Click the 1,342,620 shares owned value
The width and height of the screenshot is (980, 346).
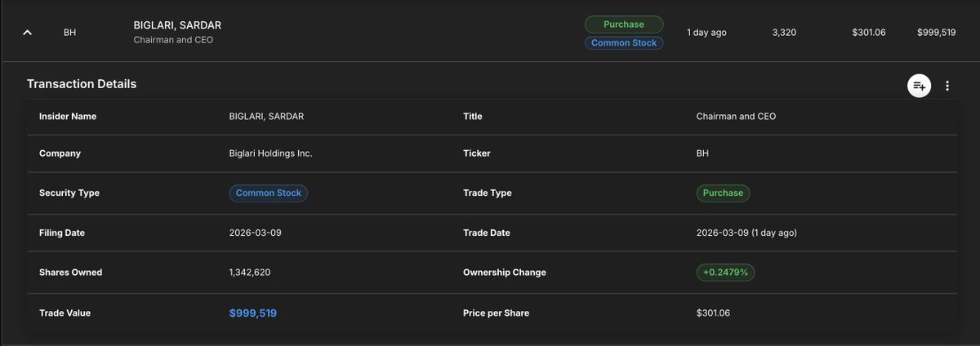tap(250, 273)
